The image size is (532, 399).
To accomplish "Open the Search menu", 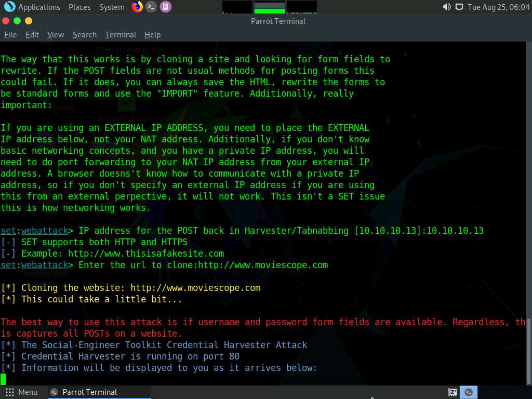I will (85, 35).
